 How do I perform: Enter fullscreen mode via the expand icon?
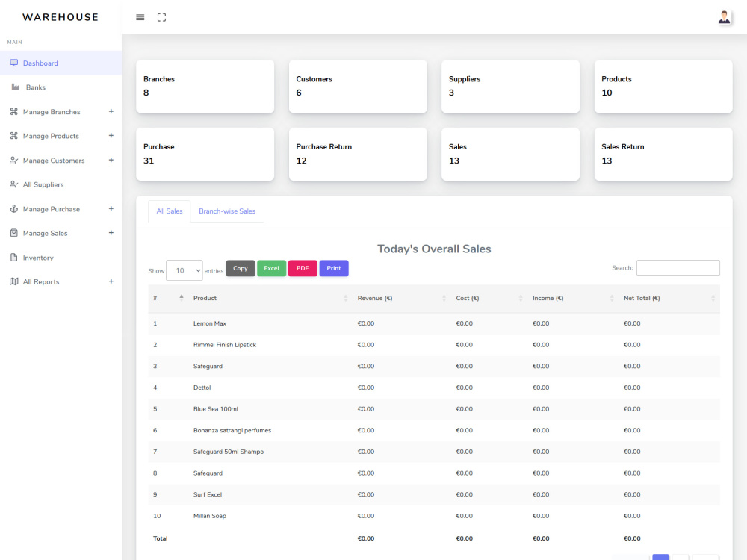pyautogui.click(x=161, y=17)
